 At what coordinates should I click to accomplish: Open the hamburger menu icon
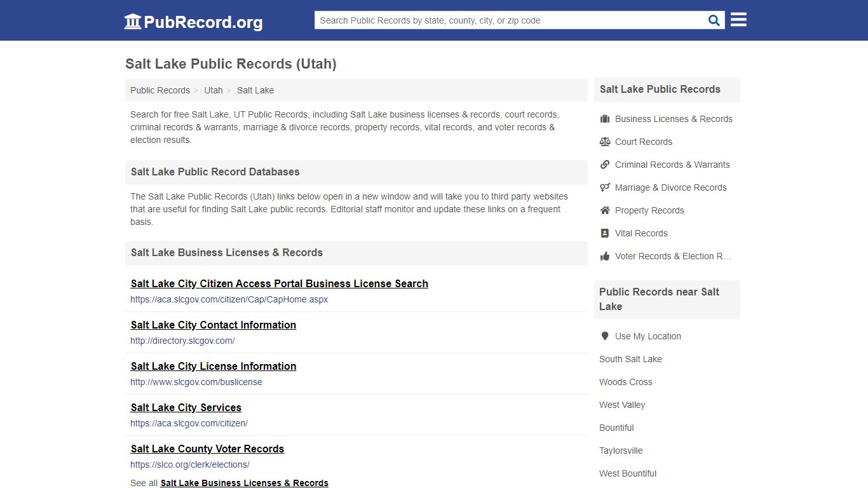point(738,20)
